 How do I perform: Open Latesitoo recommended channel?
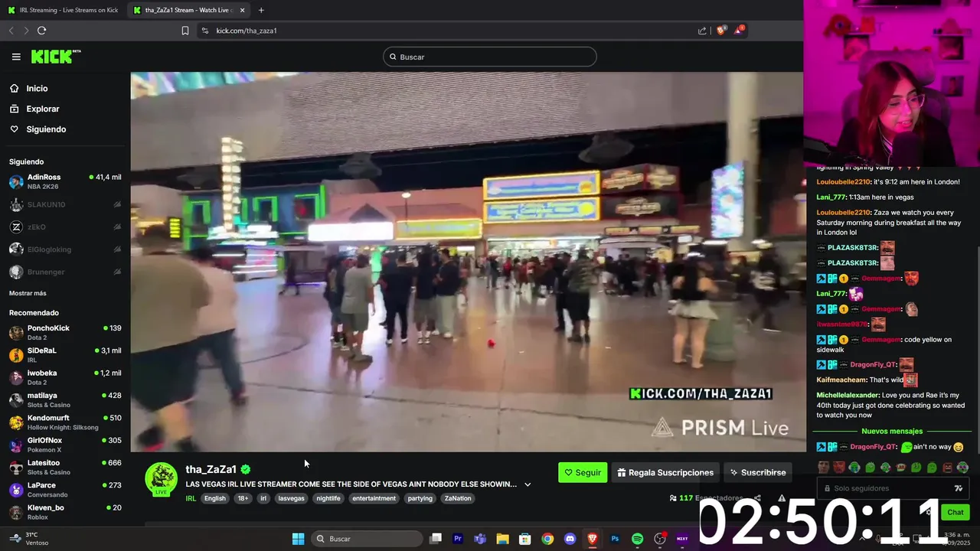pos(65,467)
